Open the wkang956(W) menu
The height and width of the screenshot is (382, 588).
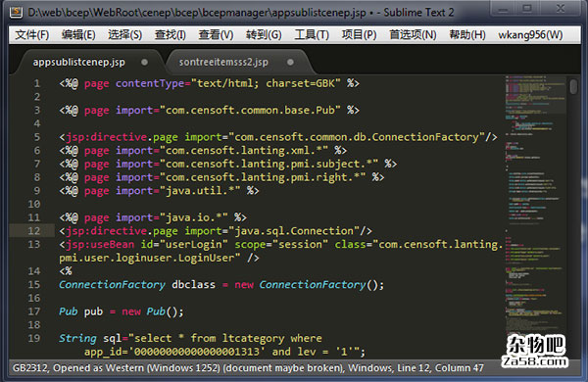click(530, 35)
